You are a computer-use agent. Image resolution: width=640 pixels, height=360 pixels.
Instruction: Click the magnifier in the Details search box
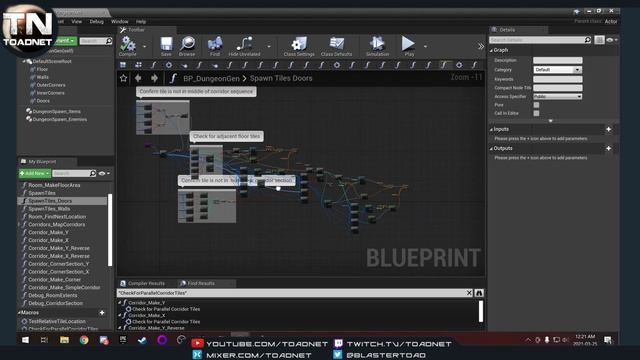tap(587, 40)
